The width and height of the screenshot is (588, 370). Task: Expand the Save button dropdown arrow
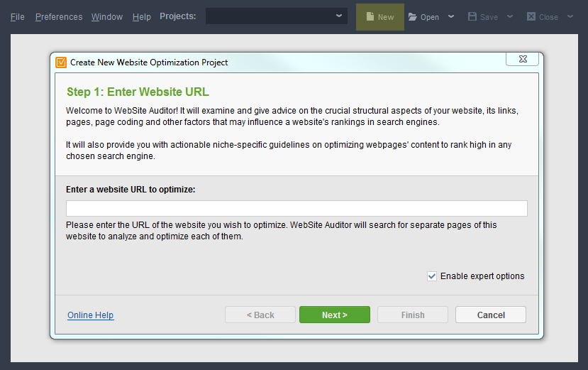pyautogui.click(x=510, y=16)
